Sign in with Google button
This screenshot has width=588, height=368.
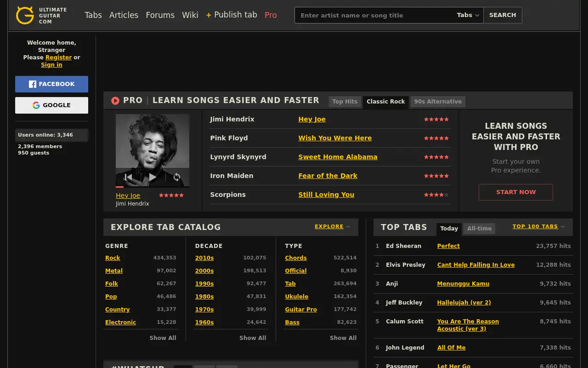51,105
